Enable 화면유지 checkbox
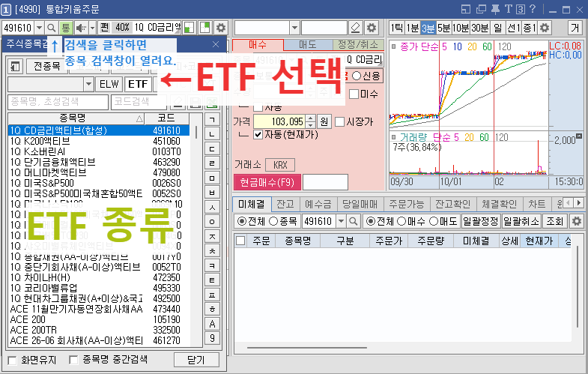588x374 pixels. (13, 361)
